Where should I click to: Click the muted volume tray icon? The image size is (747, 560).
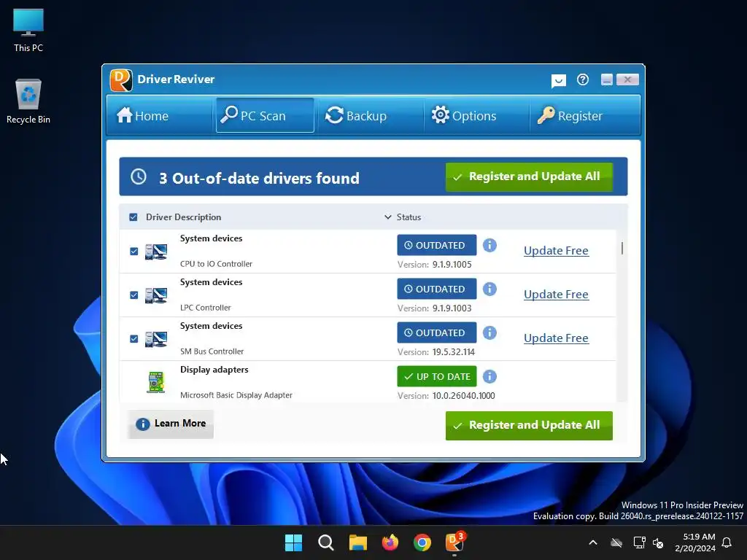coord(658,542)
